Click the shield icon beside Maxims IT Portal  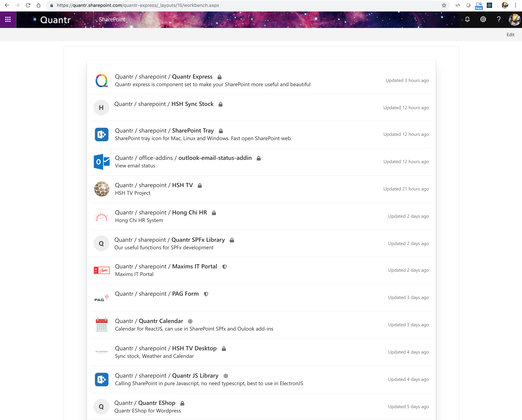click(224, 267)
